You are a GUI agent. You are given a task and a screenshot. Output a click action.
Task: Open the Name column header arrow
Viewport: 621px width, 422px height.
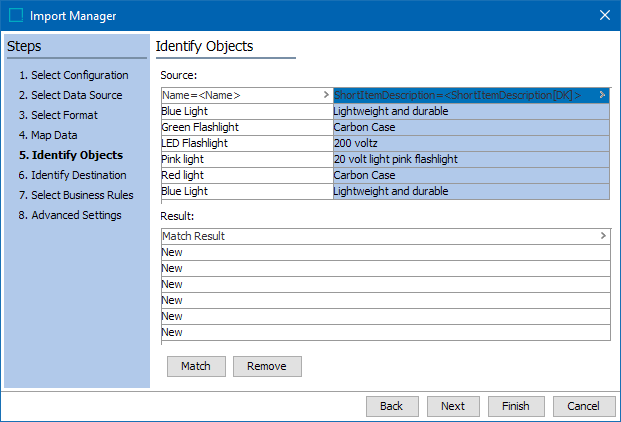pyautogui.click(x=326, y=95)
